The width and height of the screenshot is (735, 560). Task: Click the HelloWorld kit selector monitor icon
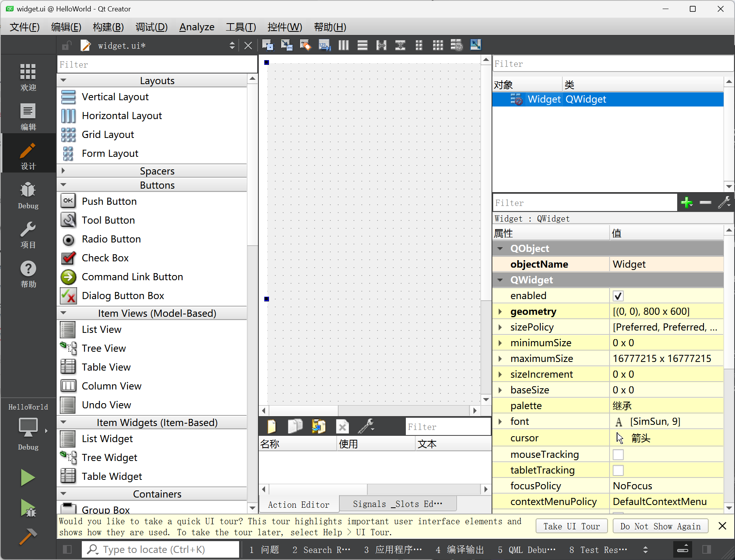pos(28,427)
